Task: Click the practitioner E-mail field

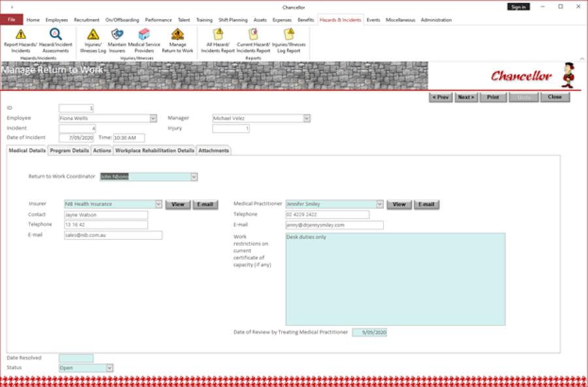Action: tap(335, 226)
